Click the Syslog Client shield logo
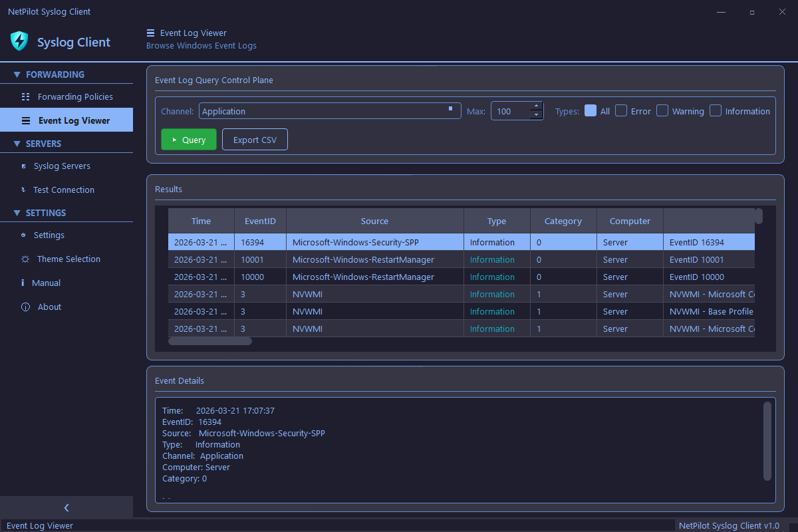The image size is (798, 532). click(19, 41)
